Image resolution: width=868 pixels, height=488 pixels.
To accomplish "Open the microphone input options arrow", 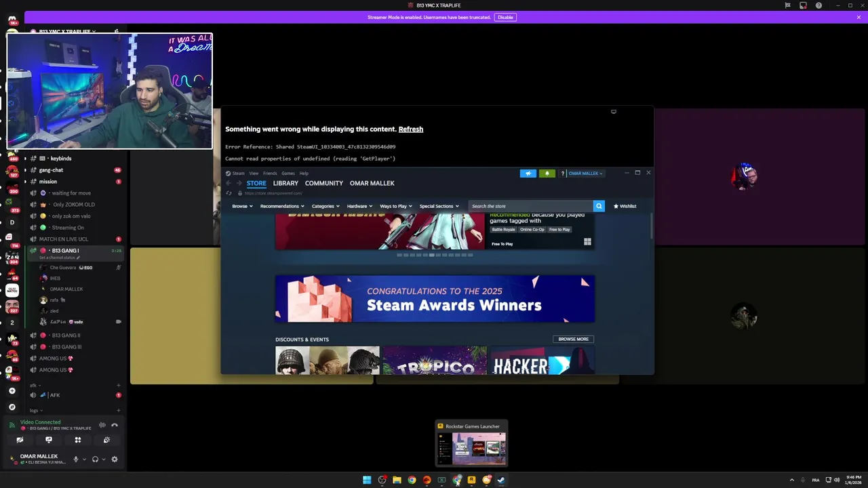I will pyautogui.click(x=84, y=459).
